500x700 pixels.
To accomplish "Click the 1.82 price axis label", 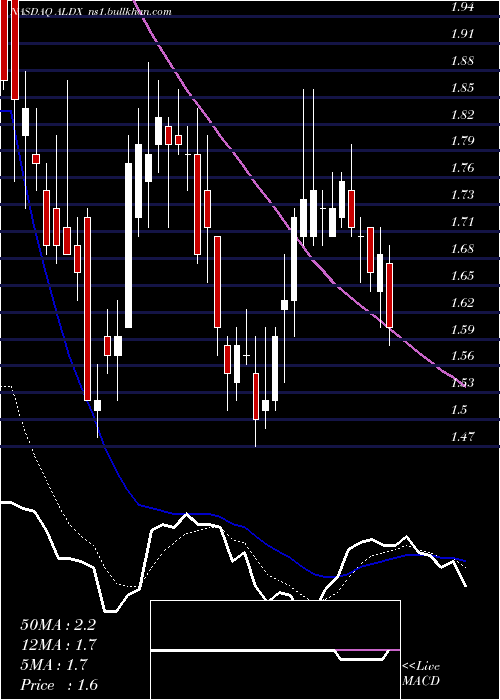I will coord(463,114).
